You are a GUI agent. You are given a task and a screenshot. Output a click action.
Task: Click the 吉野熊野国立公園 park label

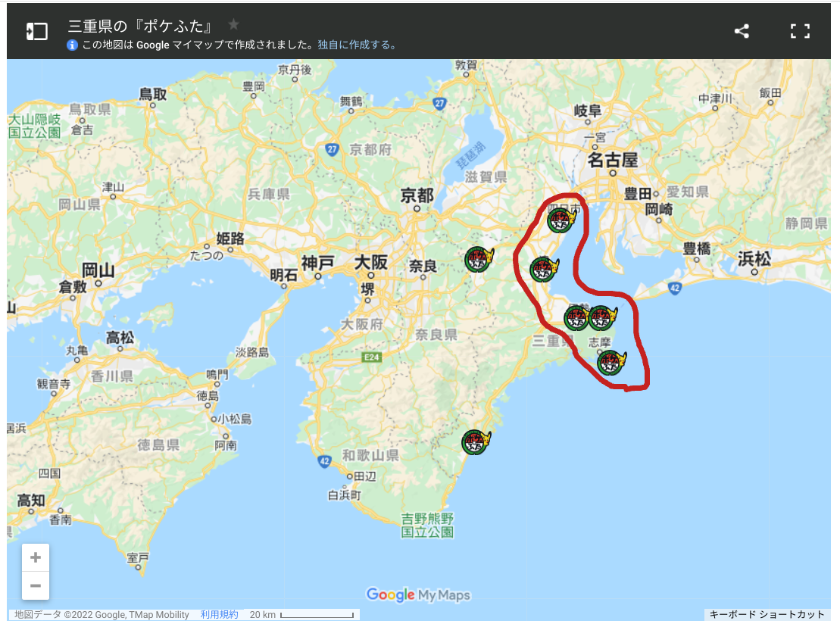coord(427,526)
